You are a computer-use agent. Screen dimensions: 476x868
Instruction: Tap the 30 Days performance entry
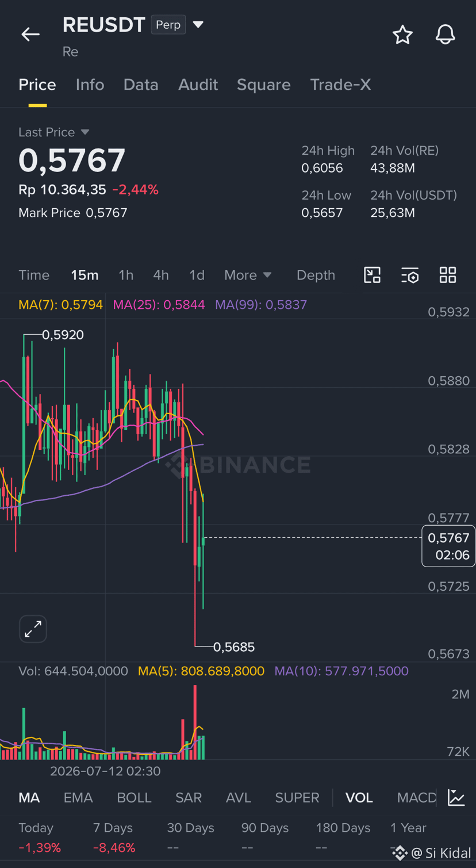click(190, 838)
